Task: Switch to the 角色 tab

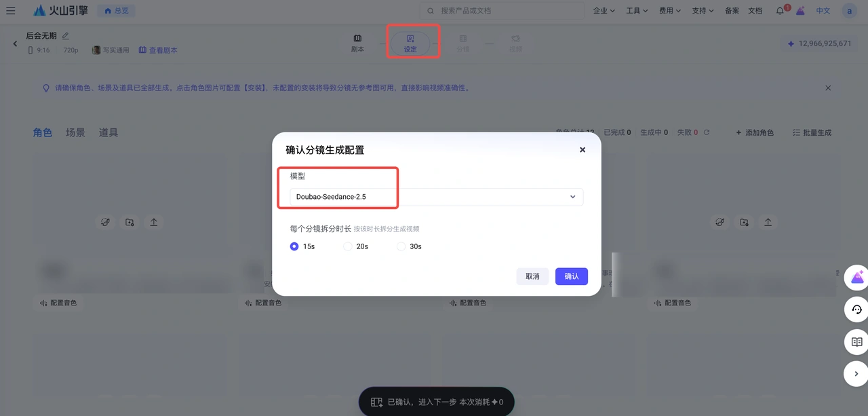Action: [43, 132]
